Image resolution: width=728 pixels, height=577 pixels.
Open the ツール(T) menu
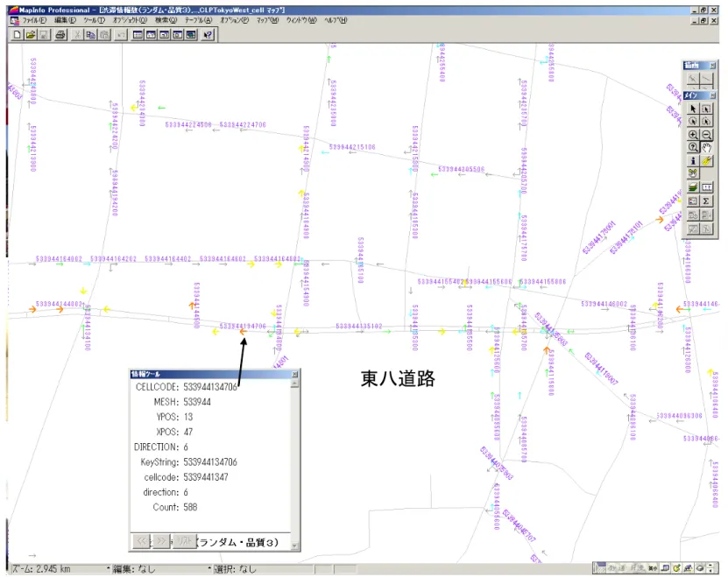tap(95, 20)
